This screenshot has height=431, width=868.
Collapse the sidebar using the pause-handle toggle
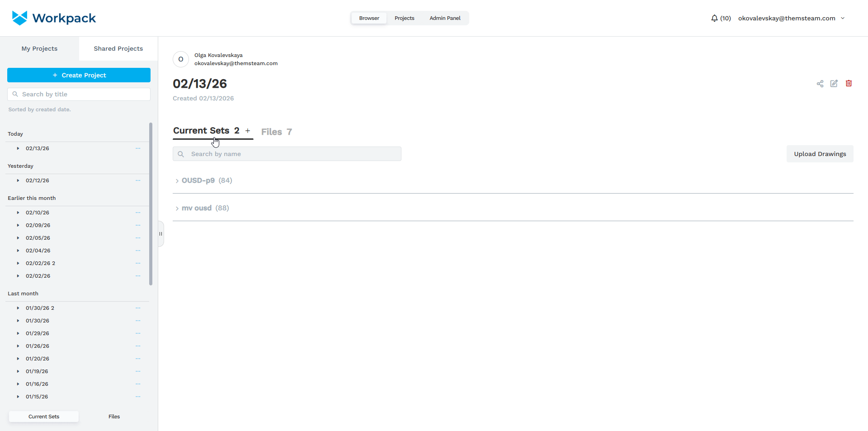click(160, 234)
